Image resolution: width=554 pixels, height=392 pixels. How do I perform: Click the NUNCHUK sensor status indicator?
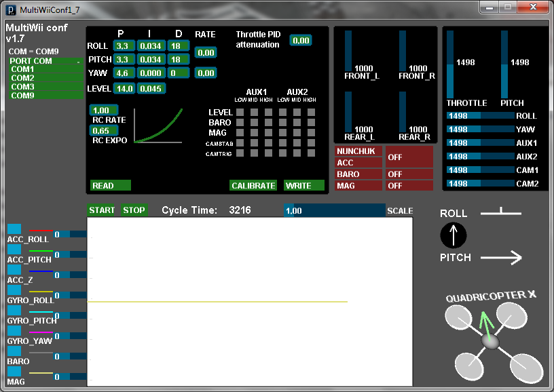pyautogui.click(x=358, y=151)
